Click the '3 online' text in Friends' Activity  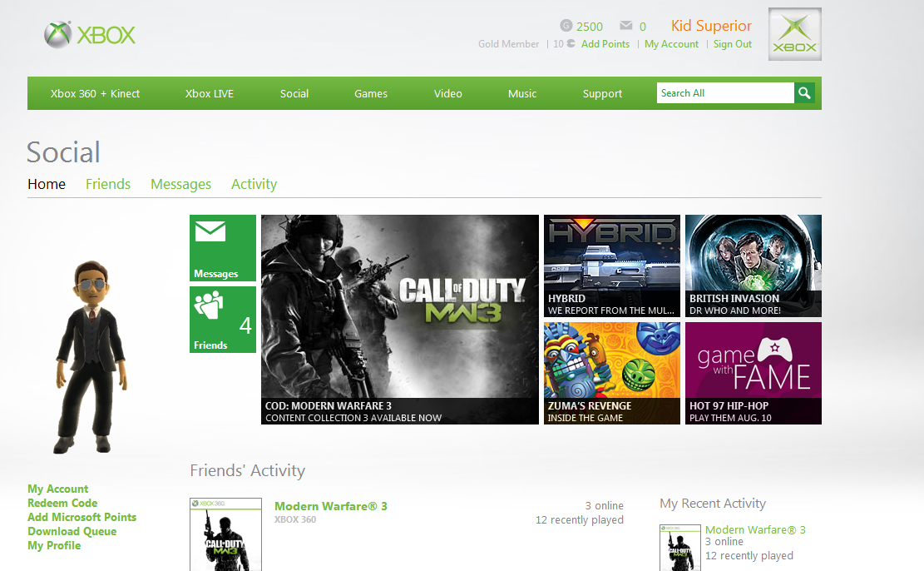point(604,505)
